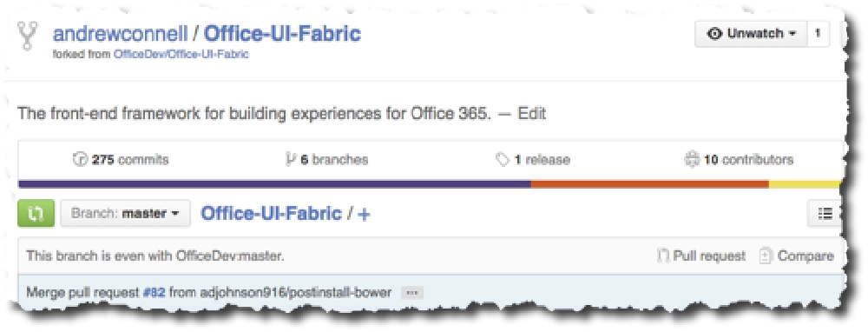The width and height of the screenshot is (868, 332).
Task: Click the Pull request link
Action: [701, 256]
